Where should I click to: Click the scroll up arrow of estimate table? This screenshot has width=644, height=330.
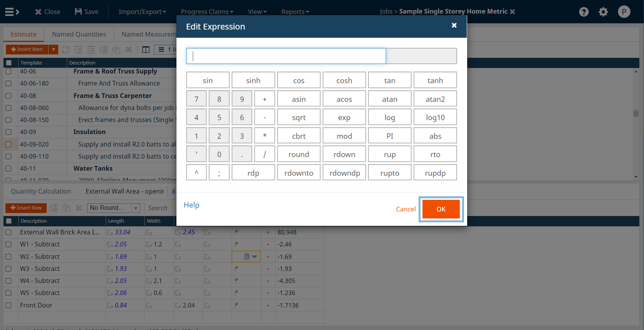coord(636,71)
